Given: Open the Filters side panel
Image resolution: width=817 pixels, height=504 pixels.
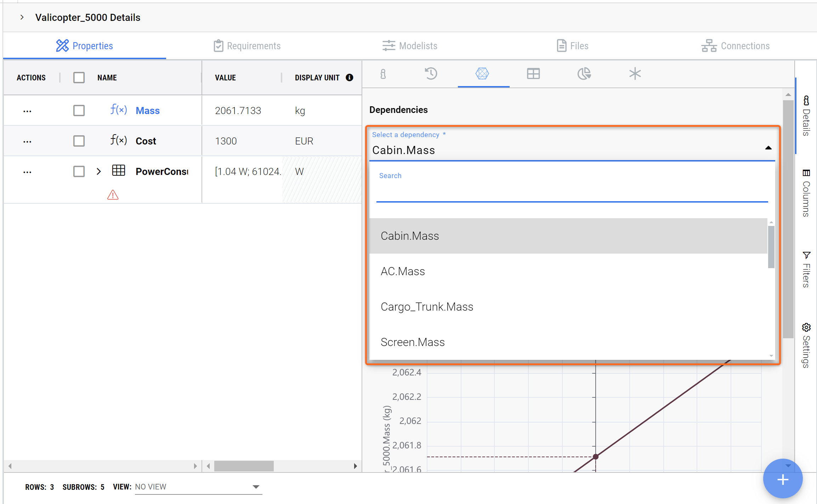Looking at the screenshot, I should click(x=806, y=270).
